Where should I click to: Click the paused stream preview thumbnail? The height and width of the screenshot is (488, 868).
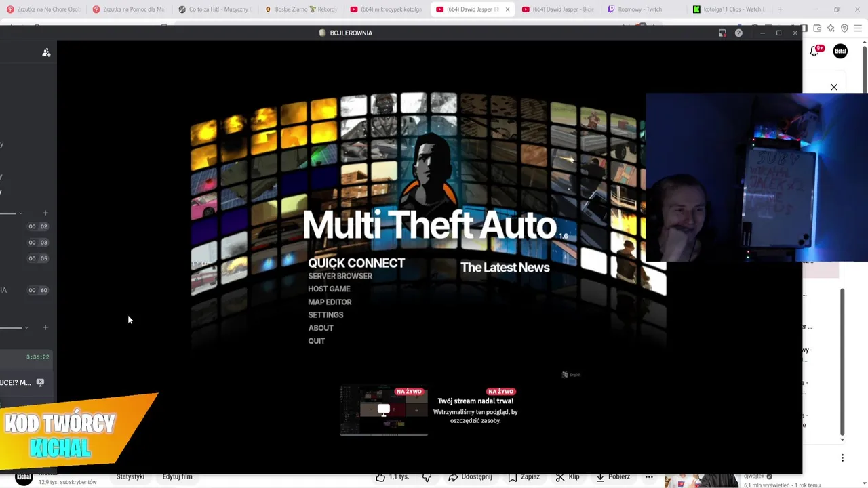384,410
